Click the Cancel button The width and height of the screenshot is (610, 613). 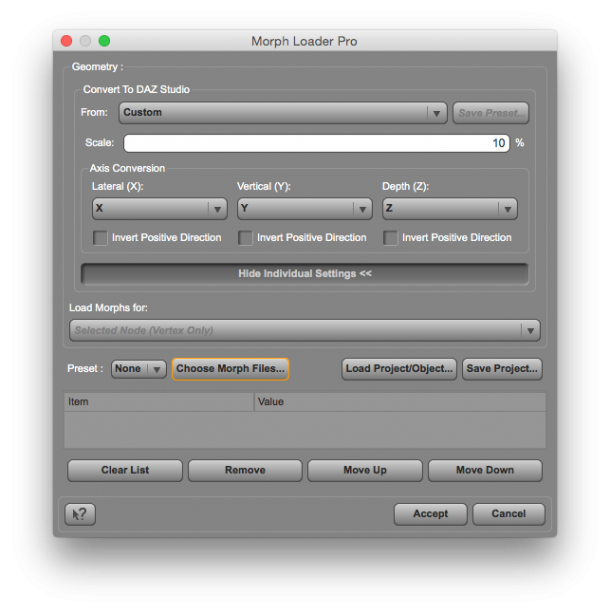point(508,514)
